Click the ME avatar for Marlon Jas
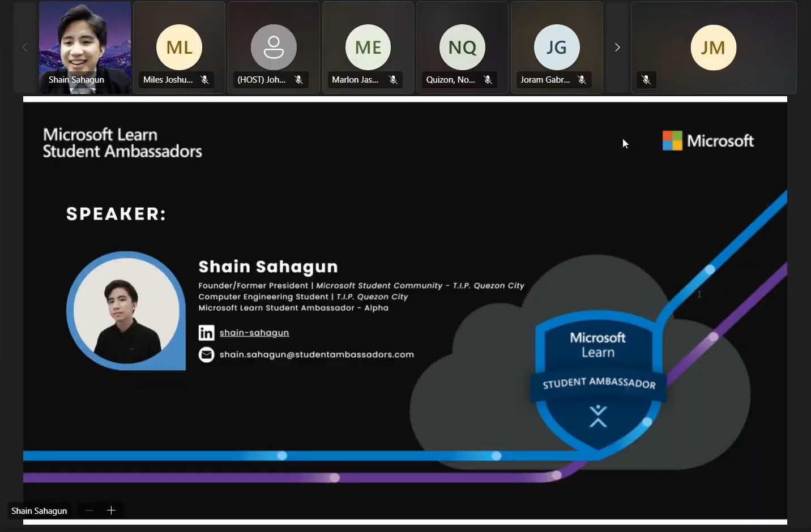 368,47
